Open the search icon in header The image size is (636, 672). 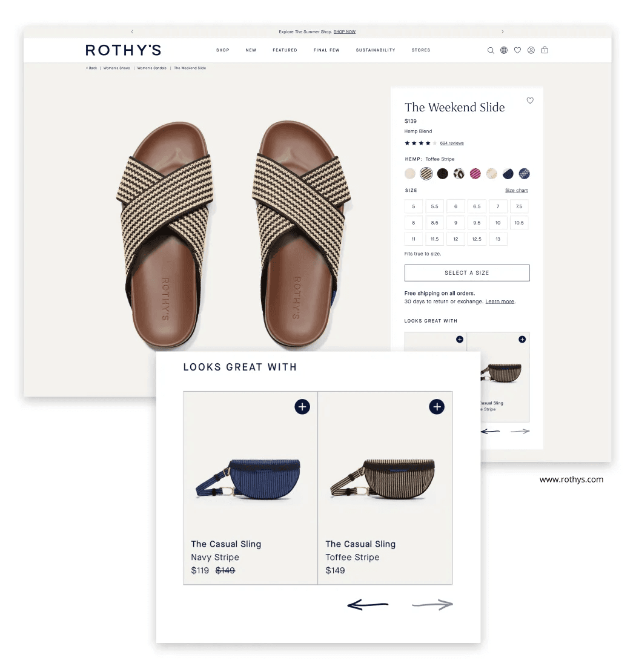[x=491, y=51]
